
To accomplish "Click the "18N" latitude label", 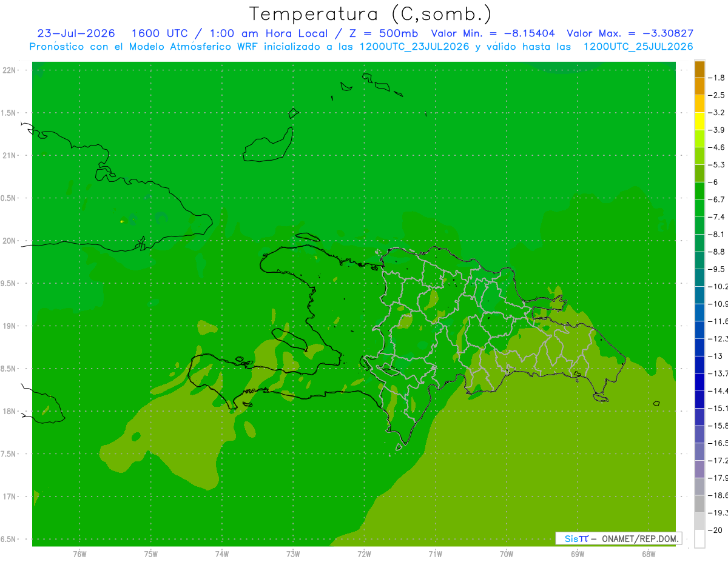I will coord(9,412).
